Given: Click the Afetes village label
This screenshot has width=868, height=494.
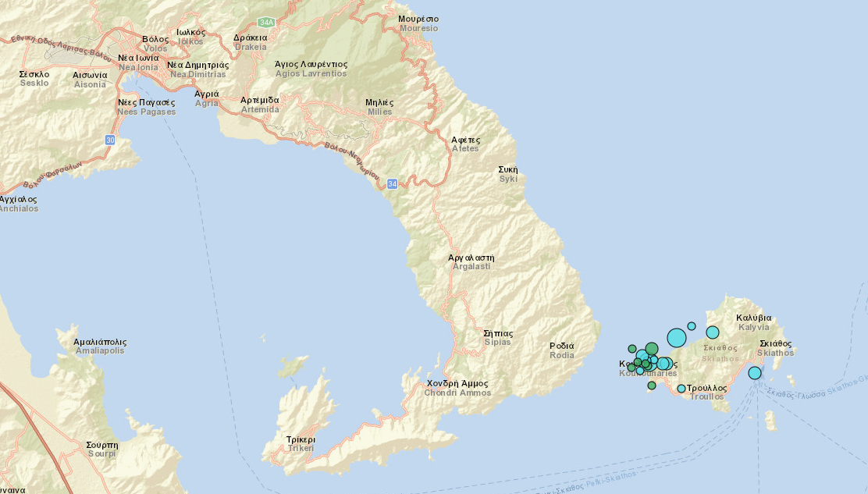Looking at the screenshot, I should (466, 144).
